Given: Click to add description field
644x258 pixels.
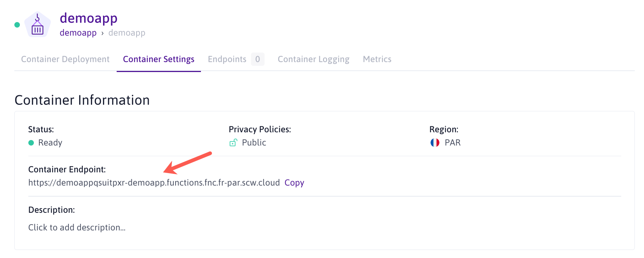Looking at the screenshot, I should pos(77,227).
